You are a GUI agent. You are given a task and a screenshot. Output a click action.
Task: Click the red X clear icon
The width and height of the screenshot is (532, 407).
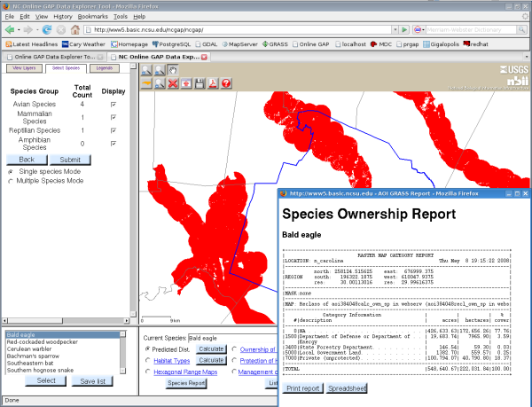[173, 83]
